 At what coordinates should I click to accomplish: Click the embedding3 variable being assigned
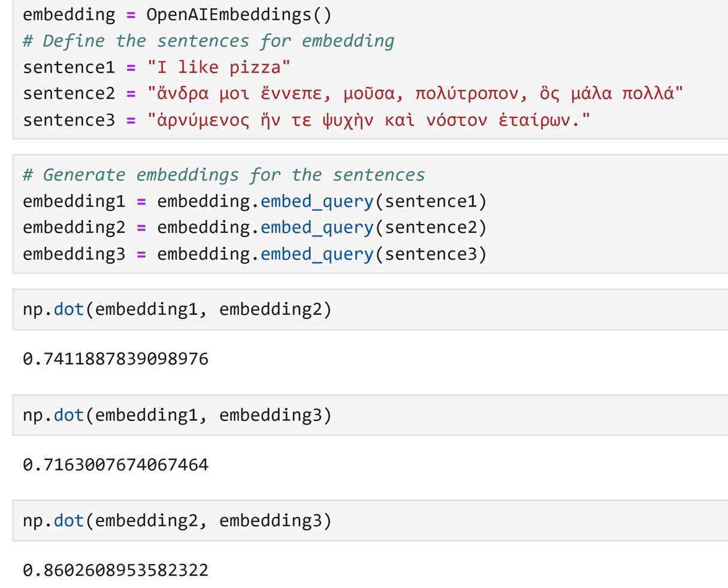pyautogui.click(x=74, y=254)
